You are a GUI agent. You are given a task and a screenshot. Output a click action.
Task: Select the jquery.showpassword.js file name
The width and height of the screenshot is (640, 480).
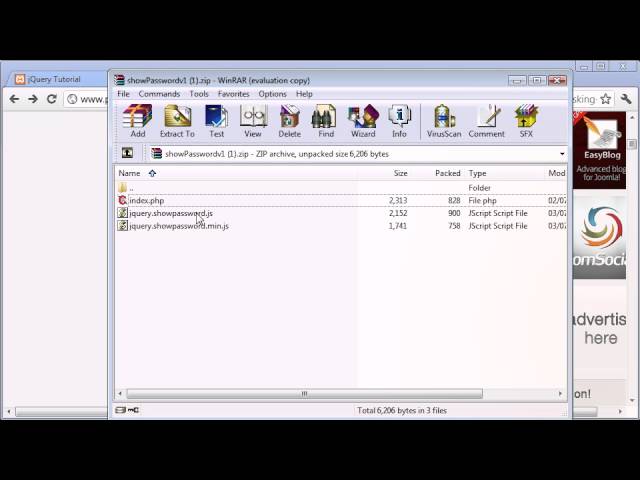tap(171, 213)
